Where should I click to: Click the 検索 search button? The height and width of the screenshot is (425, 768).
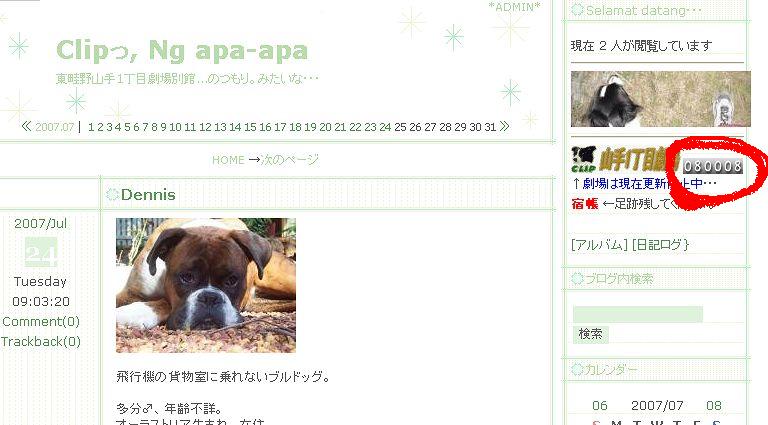[591, 334]
